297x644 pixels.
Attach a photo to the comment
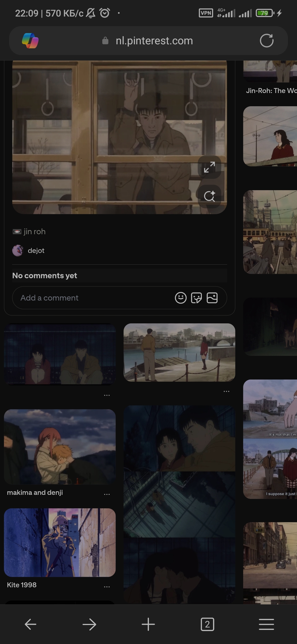point(212,298)
